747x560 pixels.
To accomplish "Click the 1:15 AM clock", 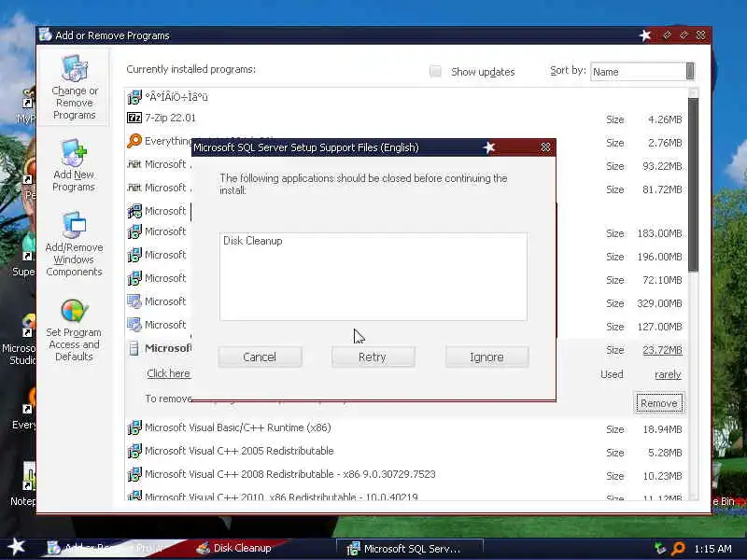I will (x=712, y=549).
